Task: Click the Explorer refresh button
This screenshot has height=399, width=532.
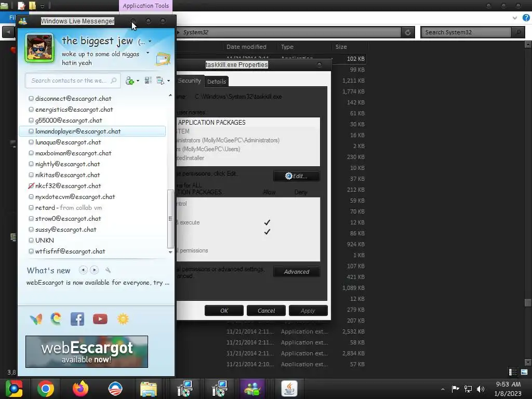Action: coord(408,32)
